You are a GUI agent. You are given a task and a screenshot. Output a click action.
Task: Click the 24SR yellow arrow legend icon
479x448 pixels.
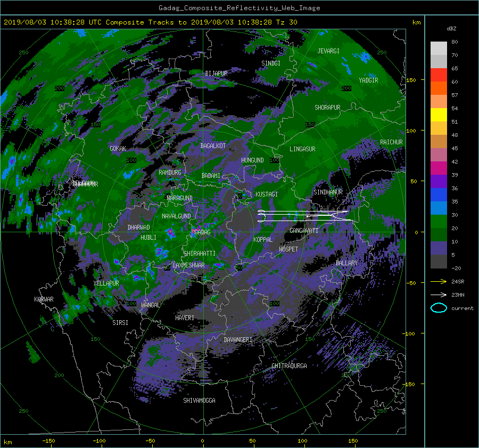[439, 281]
